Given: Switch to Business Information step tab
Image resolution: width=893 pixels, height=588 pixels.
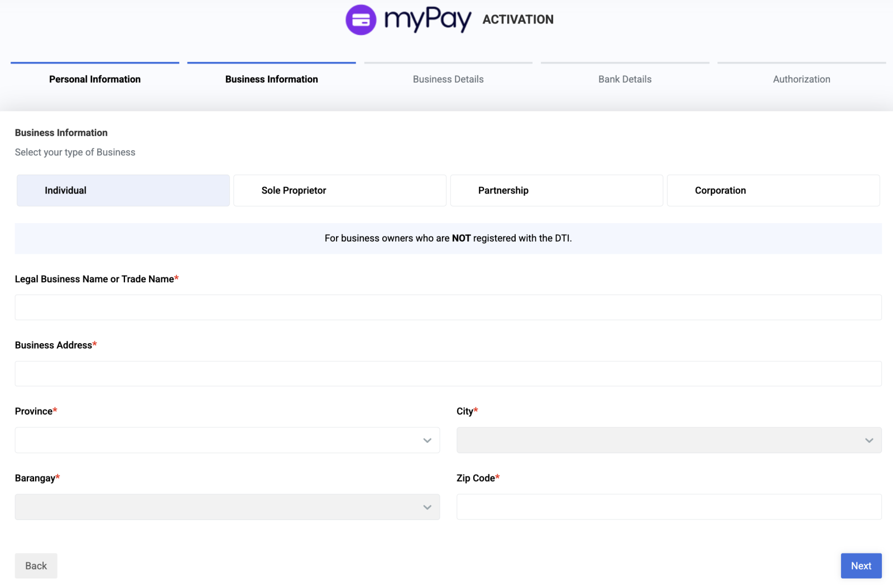Looking at the screenshot, I should tap(271, 79).
